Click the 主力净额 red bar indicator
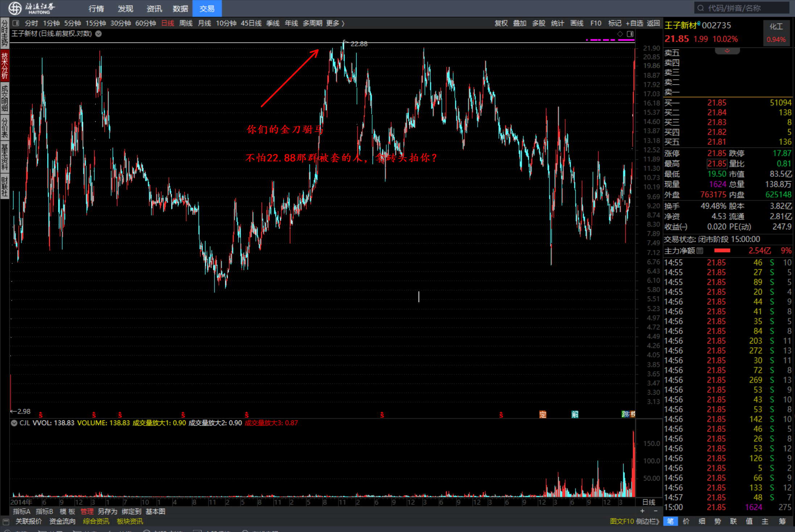The width and height of the screenshot is (795, 532). pyautogui.click(x=722, y=250)
